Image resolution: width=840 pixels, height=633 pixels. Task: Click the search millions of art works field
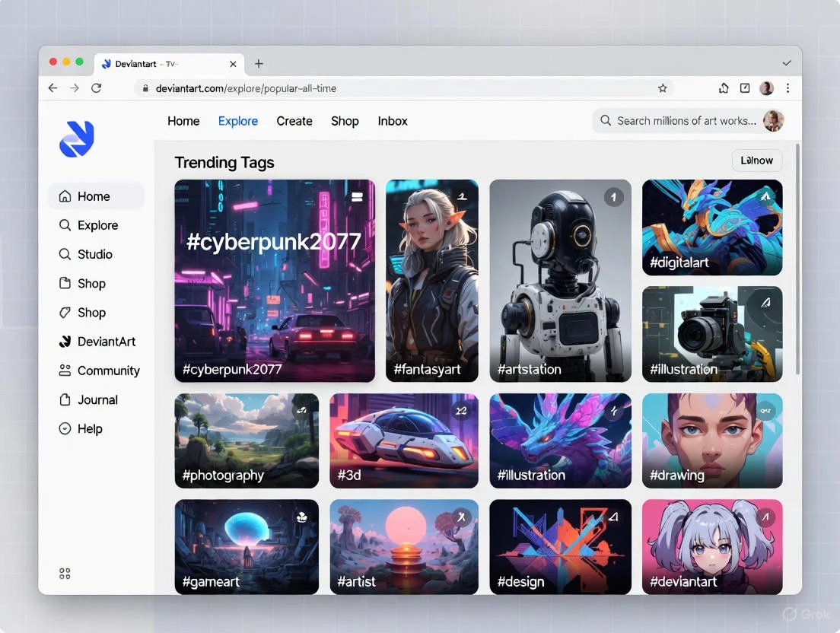[685, 121]
